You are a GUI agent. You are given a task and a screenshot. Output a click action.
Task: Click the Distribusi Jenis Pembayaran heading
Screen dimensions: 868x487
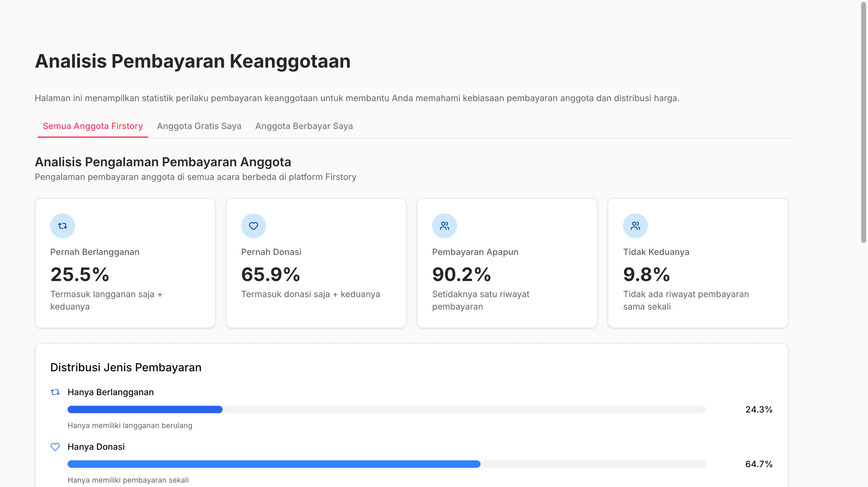tap(126, 367)
